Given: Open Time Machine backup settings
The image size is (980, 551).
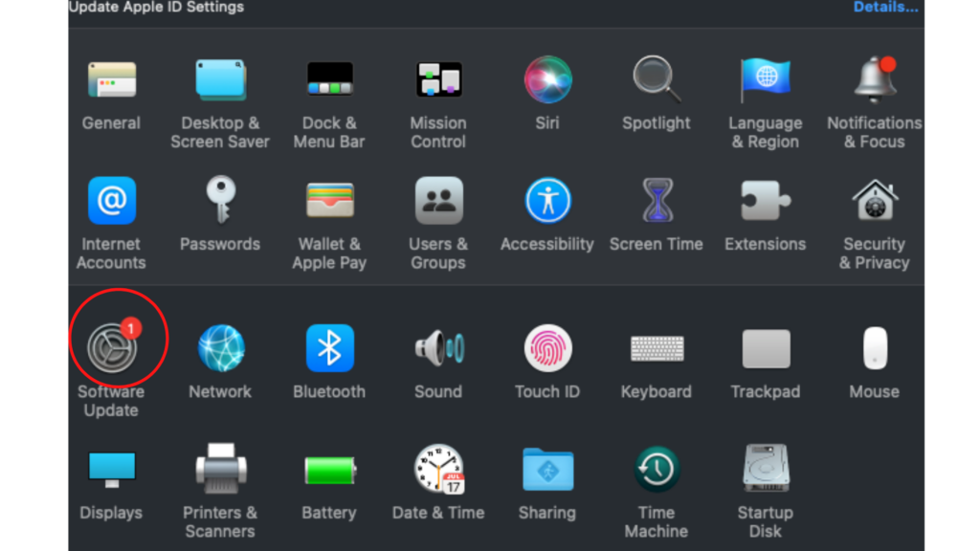Looking at the screenshot, I should [x=657, y=469].
